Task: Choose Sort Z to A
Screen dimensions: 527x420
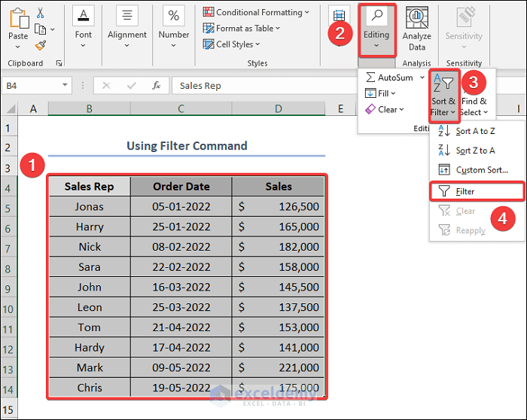Action: pyautogui.click(x=477, y=151)
